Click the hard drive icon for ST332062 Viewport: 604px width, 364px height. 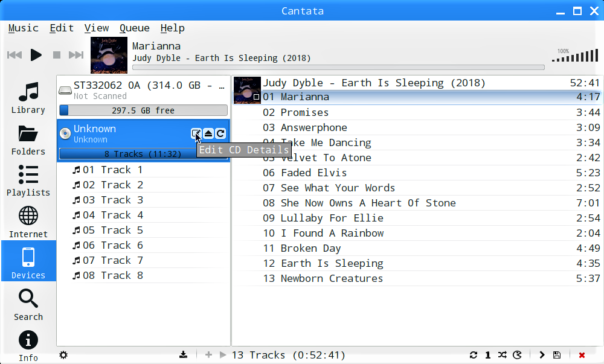pos(65,90)
